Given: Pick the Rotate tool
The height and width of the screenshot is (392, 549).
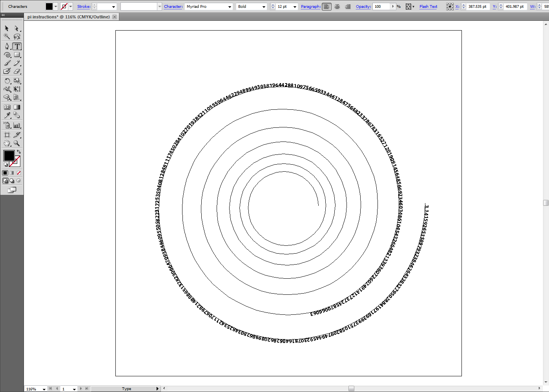Looking at the screenshot, I should (x=7, y=81).
